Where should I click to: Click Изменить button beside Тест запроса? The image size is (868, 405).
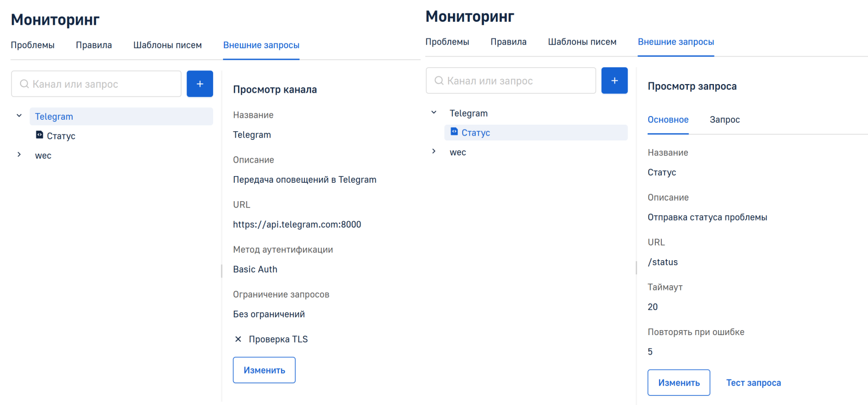(x=679, y=383)
